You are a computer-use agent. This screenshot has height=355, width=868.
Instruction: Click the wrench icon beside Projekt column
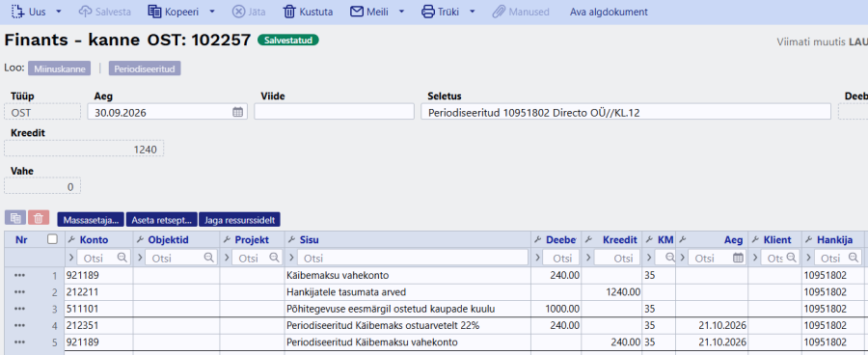pos(227,240)
